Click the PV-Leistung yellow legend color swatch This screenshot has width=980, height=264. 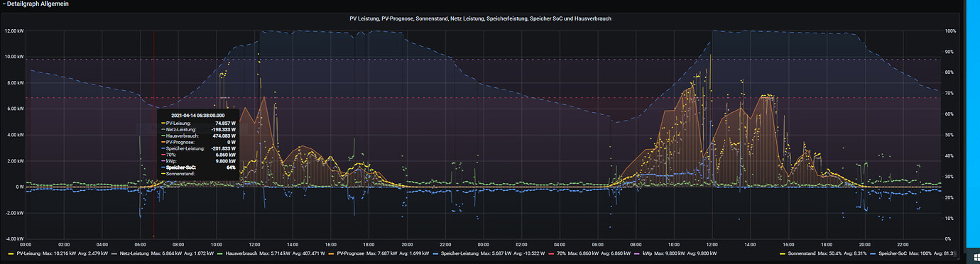[11, 253]
